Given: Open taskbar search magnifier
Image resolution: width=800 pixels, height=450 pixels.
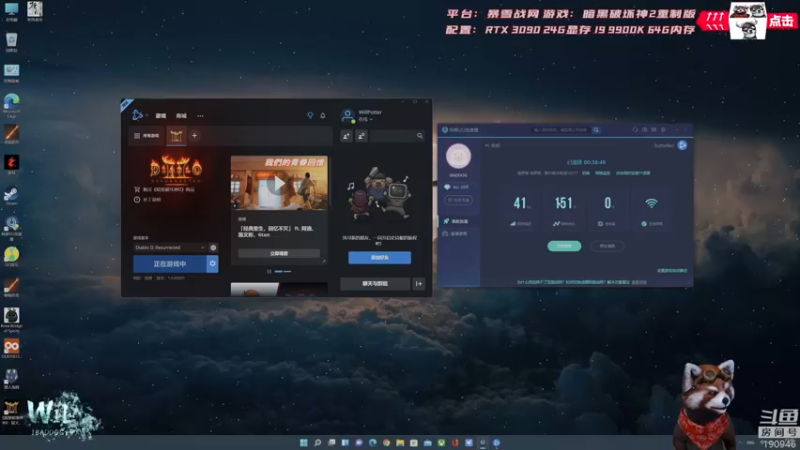Looking at the screenshot, I should [x=317, y=442].
